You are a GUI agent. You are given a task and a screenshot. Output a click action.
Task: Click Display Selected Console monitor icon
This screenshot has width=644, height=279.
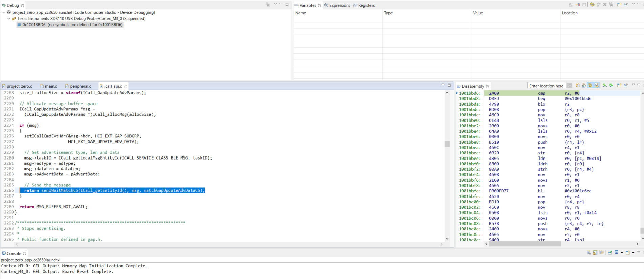tap(617, 253)
